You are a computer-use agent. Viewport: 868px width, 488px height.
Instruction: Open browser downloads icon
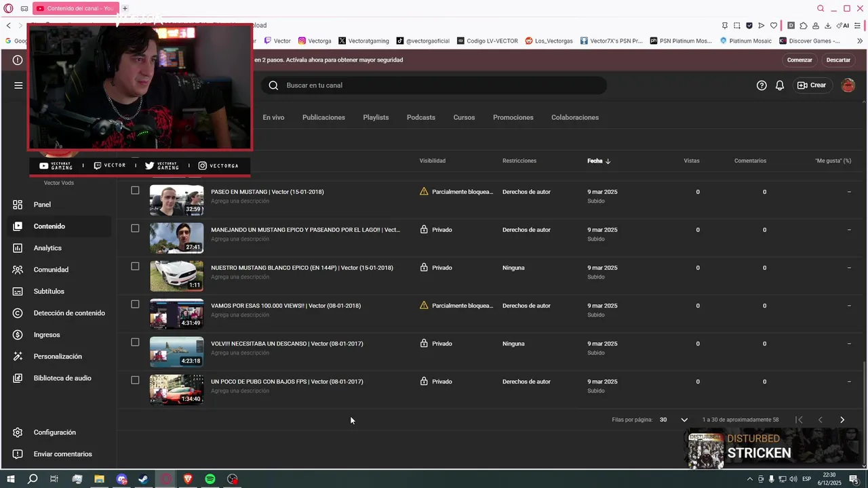click(828, 26)
